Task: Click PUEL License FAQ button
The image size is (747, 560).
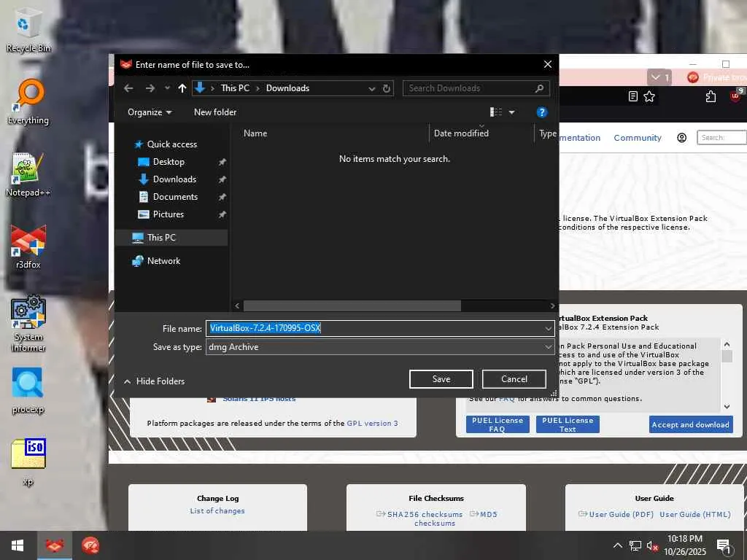Action: [498, 424]
